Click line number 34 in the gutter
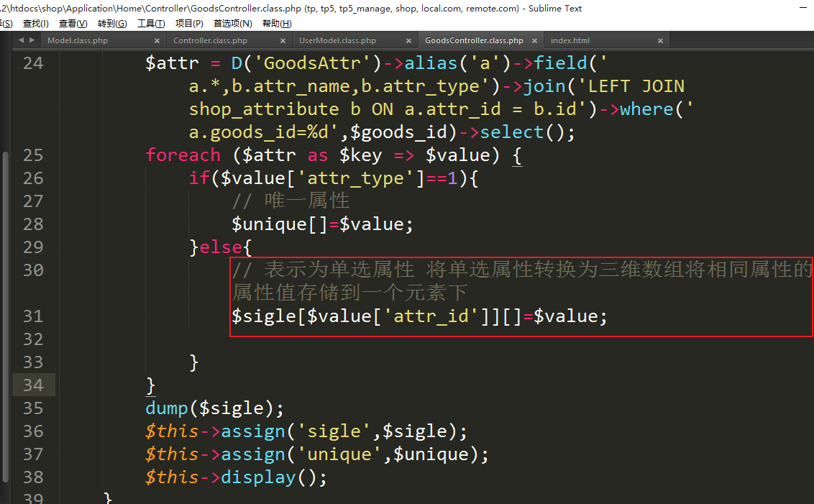This screenshot has height=504, width=814. click(33, 385)
